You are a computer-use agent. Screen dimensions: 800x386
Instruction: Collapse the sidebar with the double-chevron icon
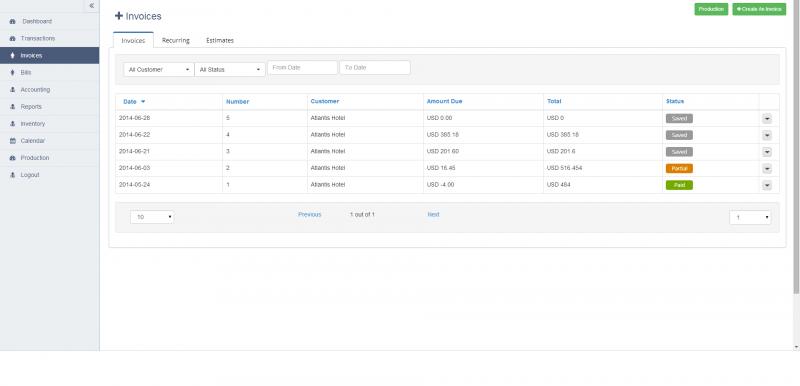pos(91,6)
